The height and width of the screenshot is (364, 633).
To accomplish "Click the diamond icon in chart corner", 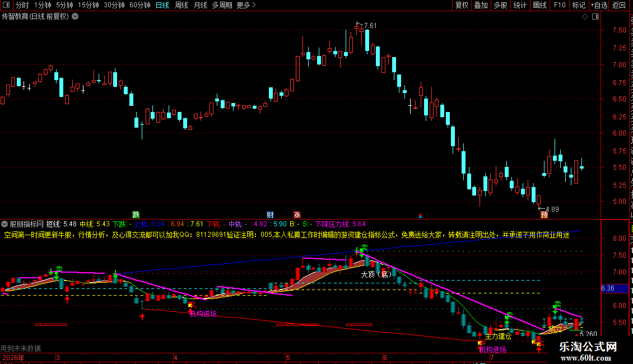I will (x=585, y=17).
